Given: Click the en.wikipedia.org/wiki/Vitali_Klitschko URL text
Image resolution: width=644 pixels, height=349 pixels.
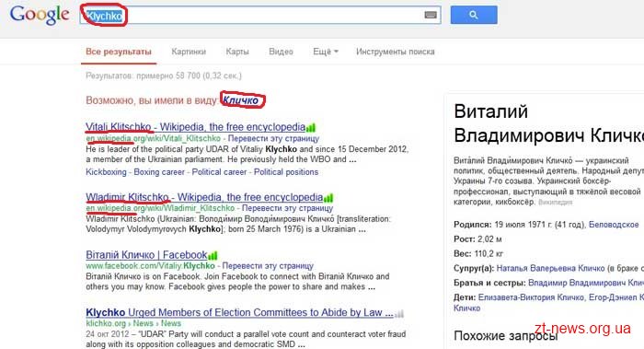Looking at the screenshot, I should pos(154,138).
